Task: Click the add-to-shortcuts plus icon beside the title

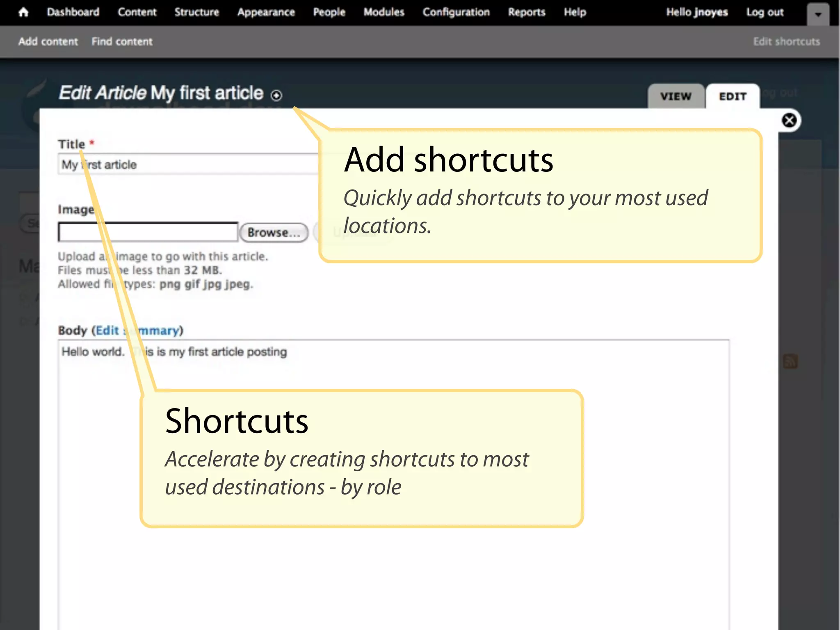Action: coord(276,96)
